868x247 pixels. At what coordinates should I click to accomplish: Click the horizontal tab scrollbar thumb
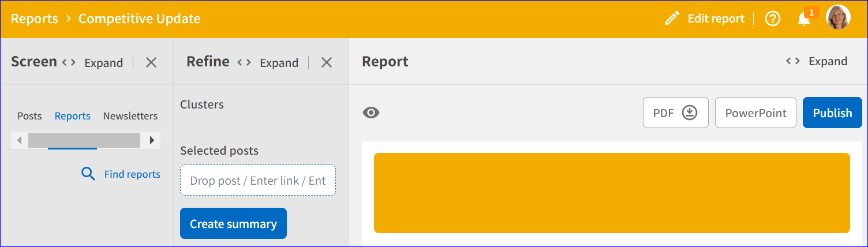coord(84,140)
